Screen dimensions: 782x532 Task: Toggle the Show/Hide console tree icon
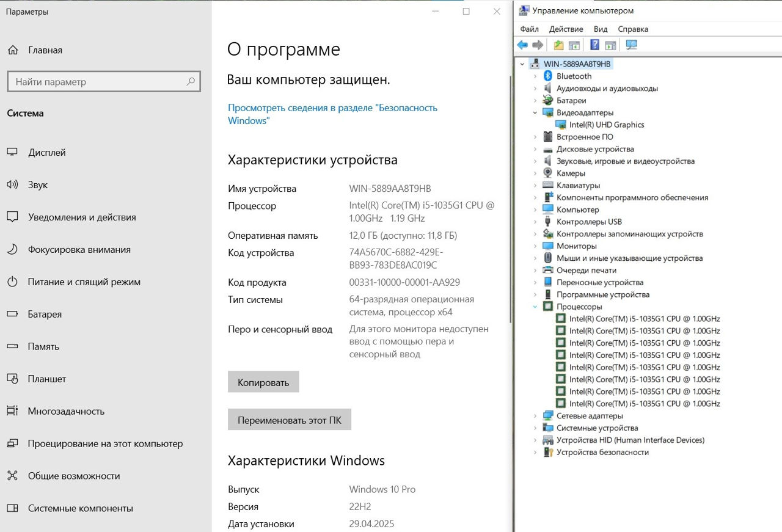[574, 45]
